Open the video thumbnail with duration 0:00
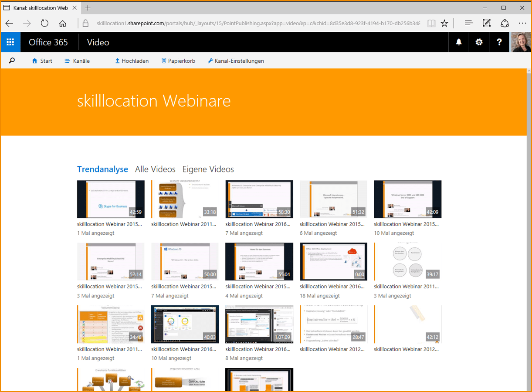The height and width of the screenshot is (392, 532). pos(333,261)
